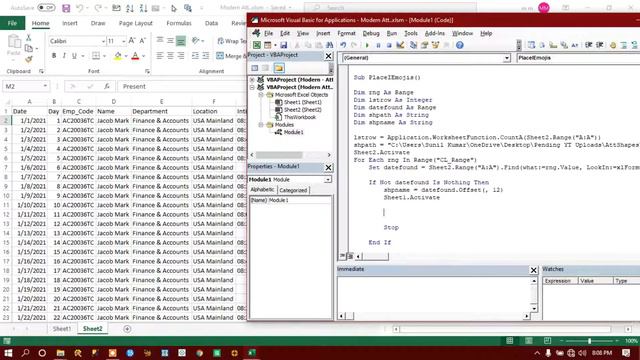Image resolution: width=640 pixels, height=360 pixels.
Task: Click the Indent icon in VBA Edit toolbar
Action: click(x=589, y=45)
